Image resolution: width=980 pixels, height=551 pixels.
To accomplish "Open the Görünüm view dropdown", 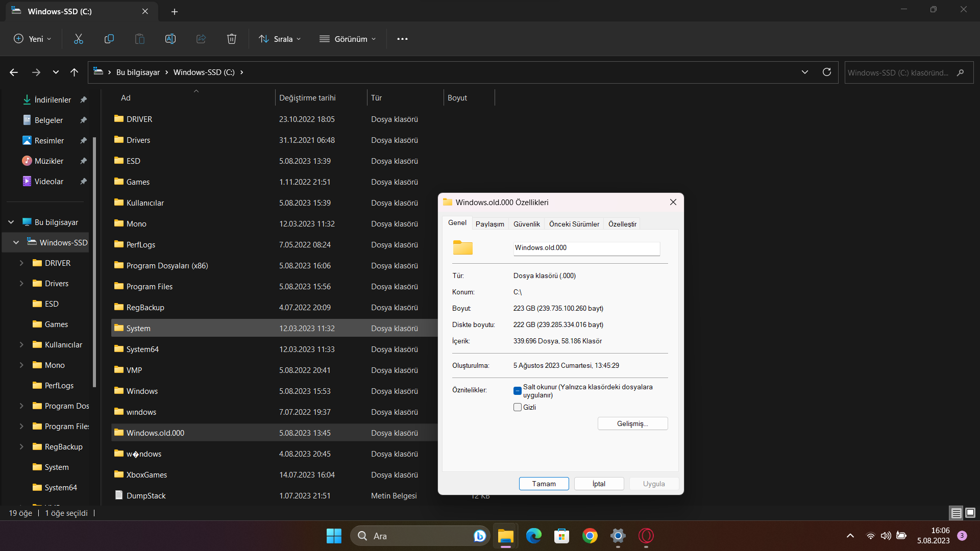I will pyautogui.click(x=348, y=39).
